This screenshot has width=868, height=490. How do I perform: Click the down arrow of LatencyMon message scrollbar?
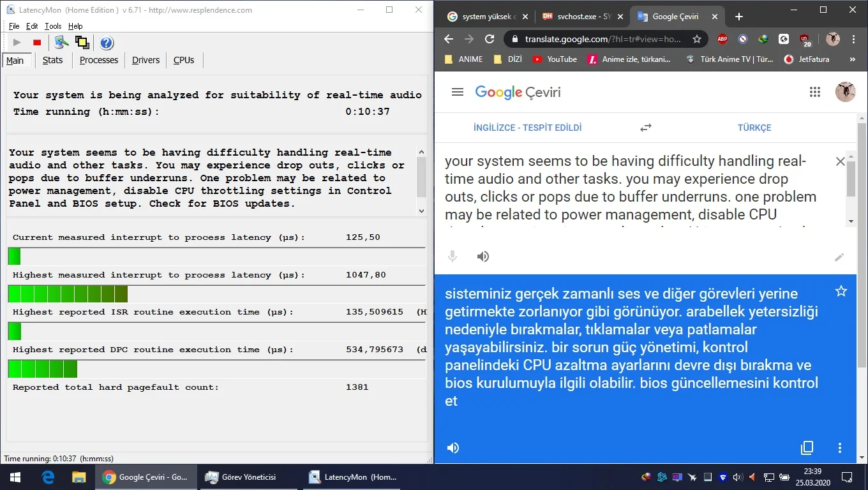pos(421,211)
